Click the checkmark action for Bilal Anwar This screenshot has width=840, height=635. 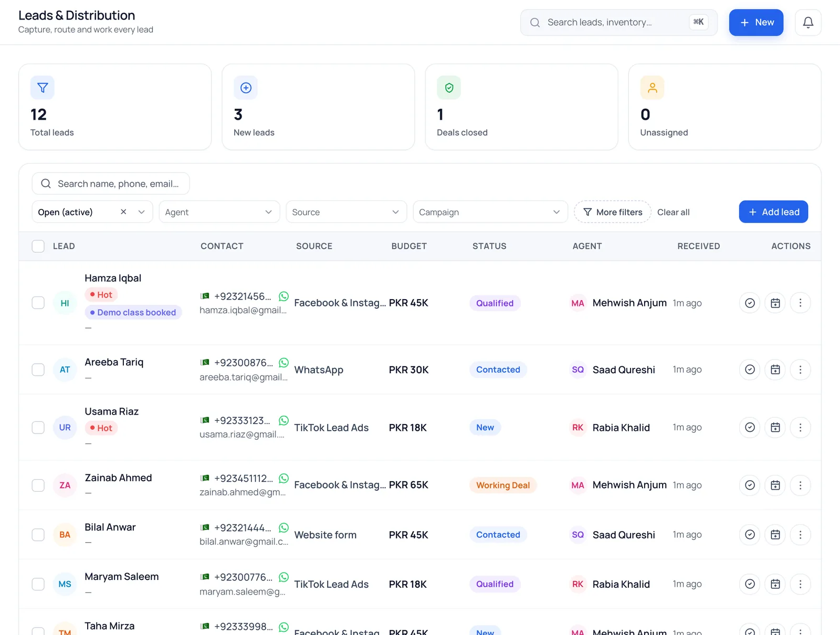pyautogui.click(x=750, y=534)
